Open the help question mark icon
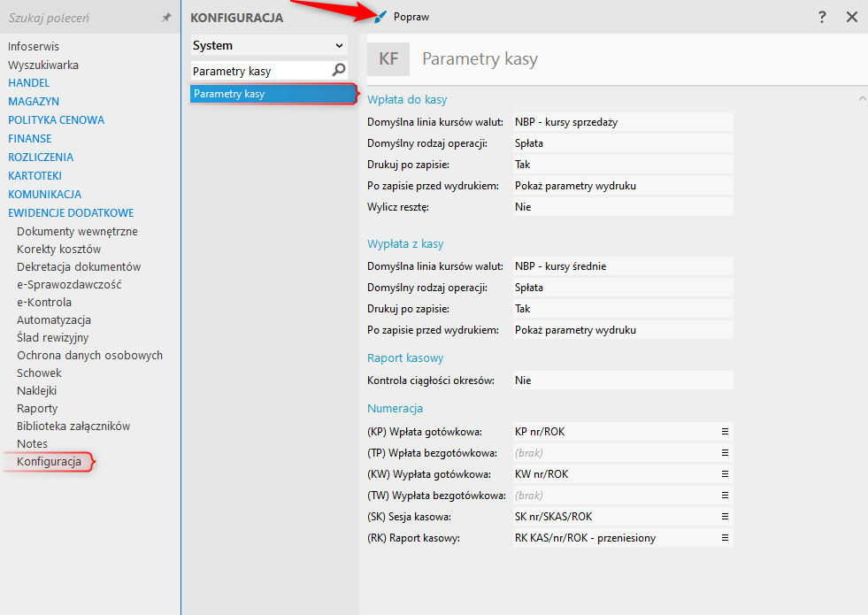 click(x=822, y=17)
